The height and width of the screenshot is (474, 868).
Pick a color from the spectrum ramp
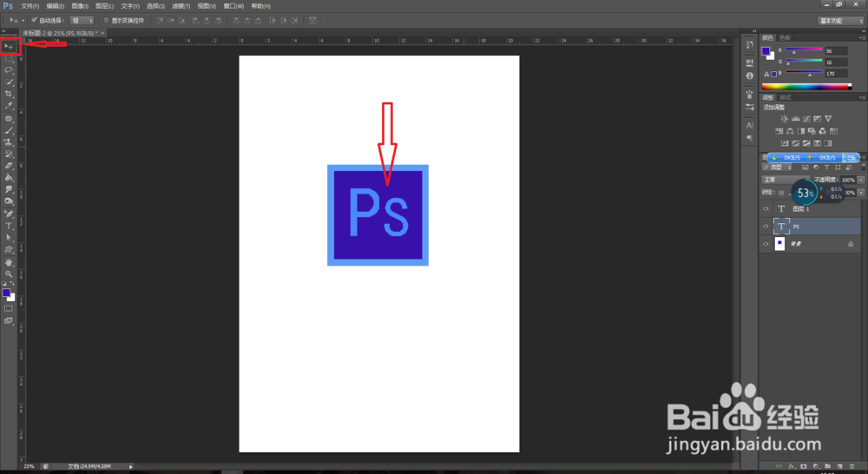[x=806, y=87]
